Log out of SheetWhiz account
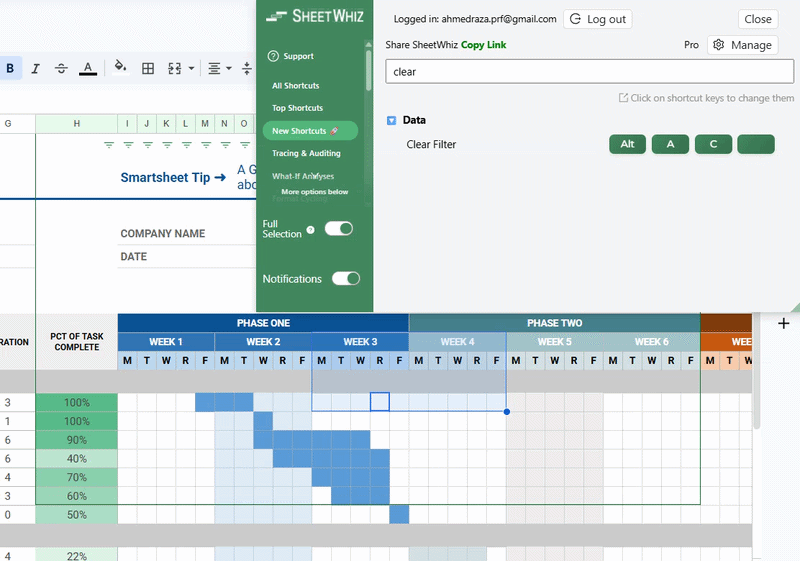 point(598,19)
